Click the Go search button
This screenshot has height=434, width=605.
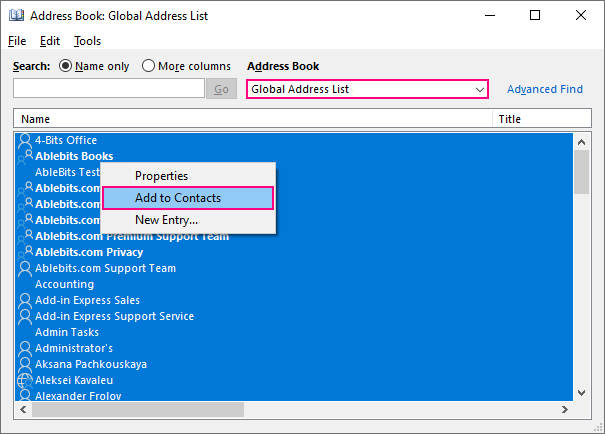click(x=221, y=89)
